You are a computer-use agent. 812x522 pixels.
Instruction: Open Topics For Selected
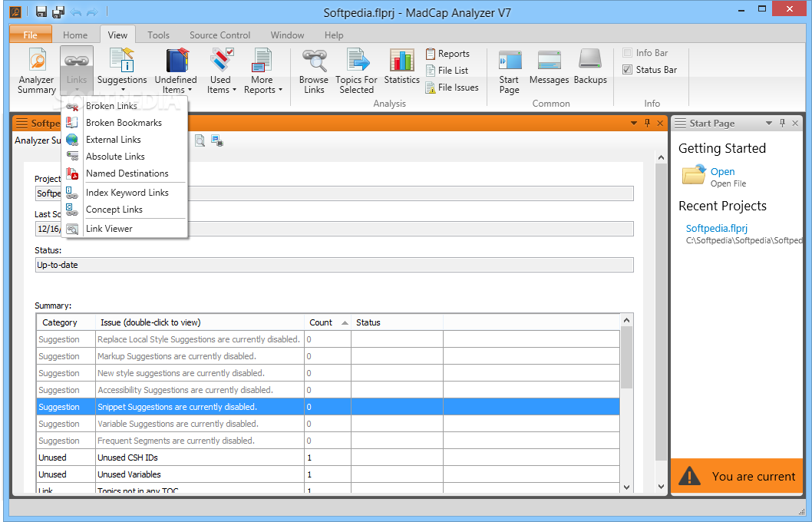356,71
